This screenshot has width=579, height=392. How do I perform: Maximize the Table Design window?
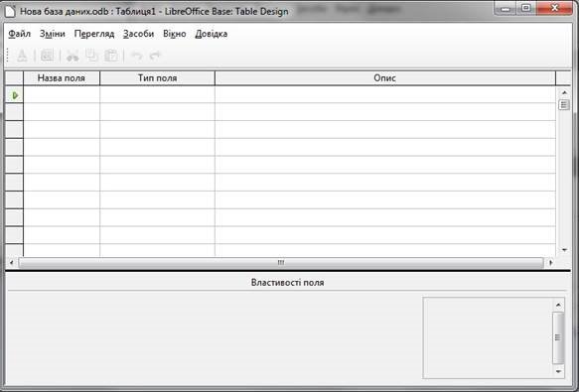[x=526, y=8]
